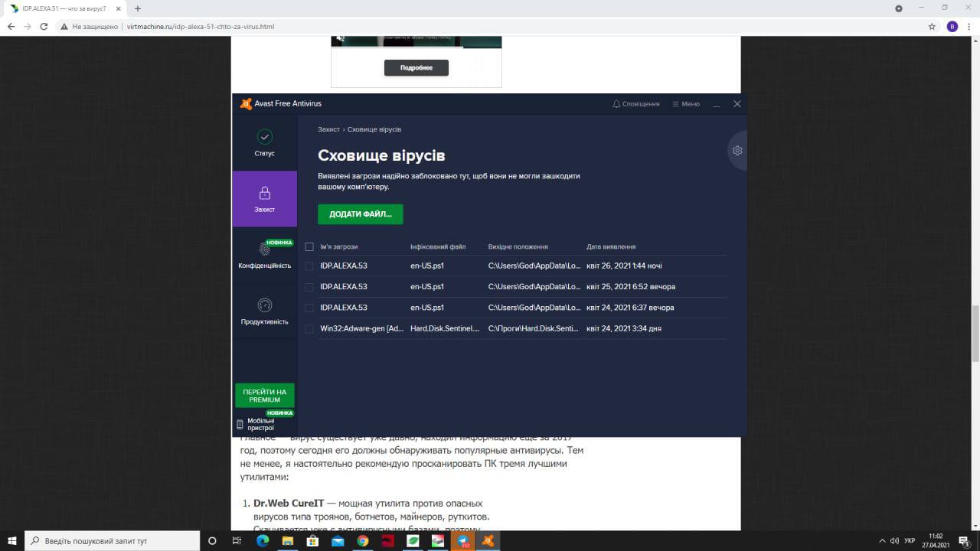Click the Hard.Disk.Sentinel file name cell
The image size is (980, 551).
click(445, 328)
